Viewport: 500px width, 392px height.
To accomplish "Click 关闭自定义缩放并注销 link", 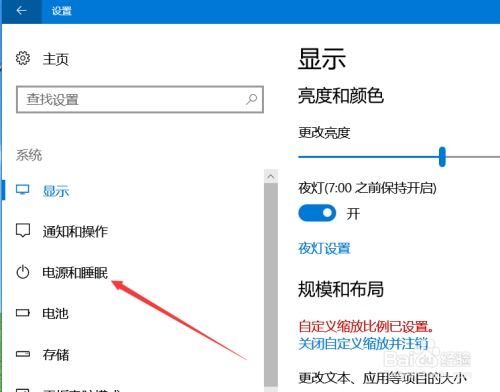I will 363,344.
